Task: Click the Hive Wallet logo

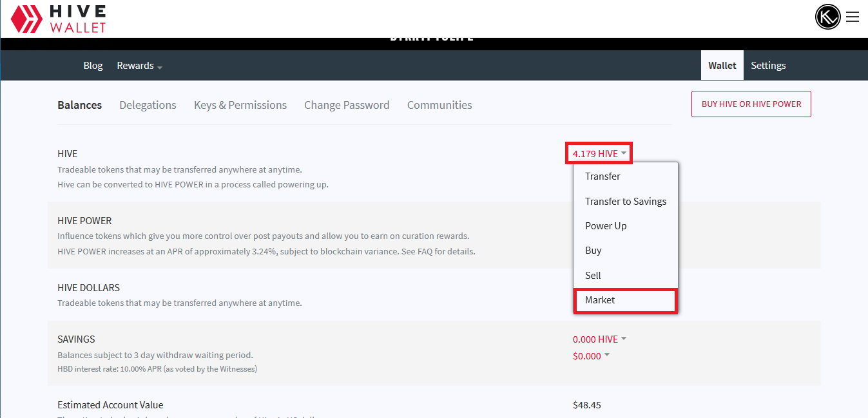Action: tap(58, 19)
